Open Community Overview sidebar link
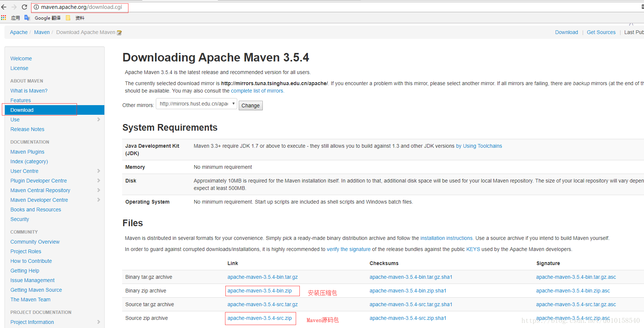The height and width of the screenshot is (328, 644). 35,242
